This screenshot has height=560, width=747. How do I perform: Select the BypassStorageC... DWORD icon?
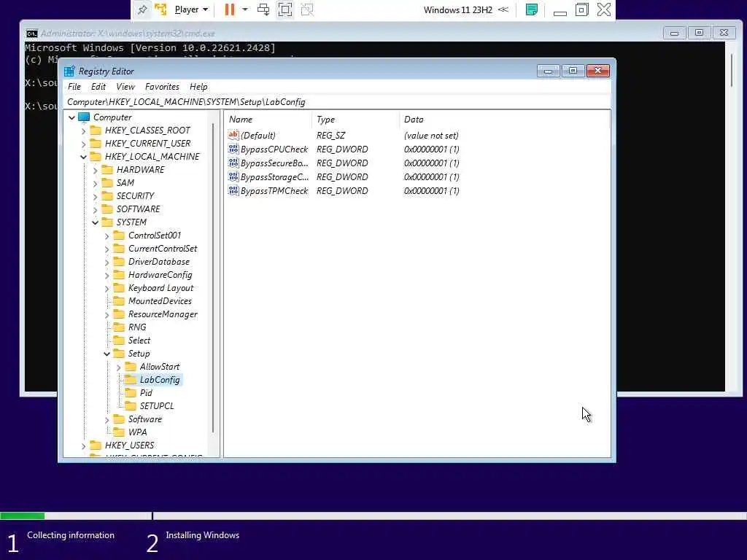pyautogui.click(x=233, y=176)
